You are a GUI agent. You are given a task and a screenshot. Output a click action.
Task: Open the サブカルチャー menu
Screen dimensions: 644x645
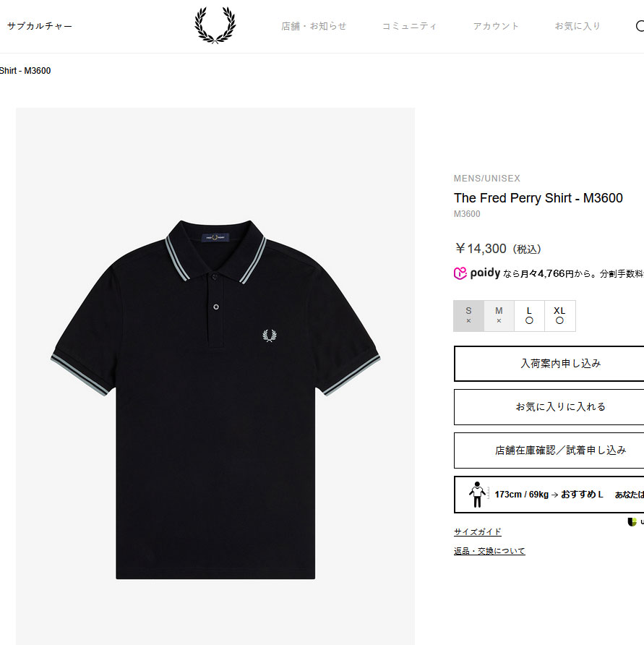[x=40, y=26]
